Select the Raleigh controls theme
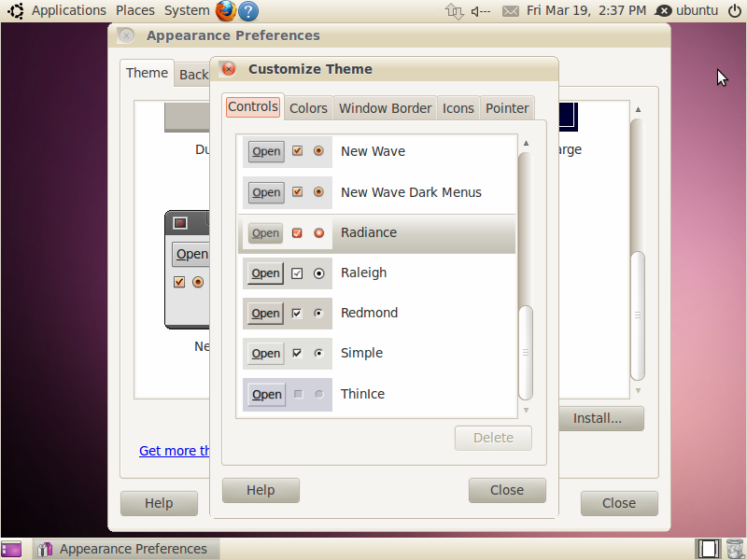 (377, 273)
